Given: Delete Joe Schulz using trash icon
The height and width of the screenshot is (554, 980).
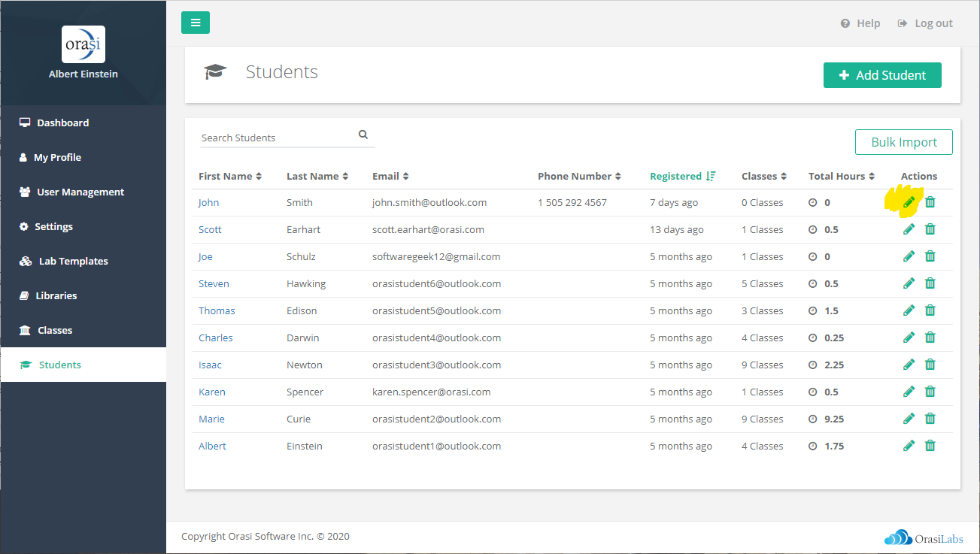Looking at the screenshot, I should (x=930, y=256).
